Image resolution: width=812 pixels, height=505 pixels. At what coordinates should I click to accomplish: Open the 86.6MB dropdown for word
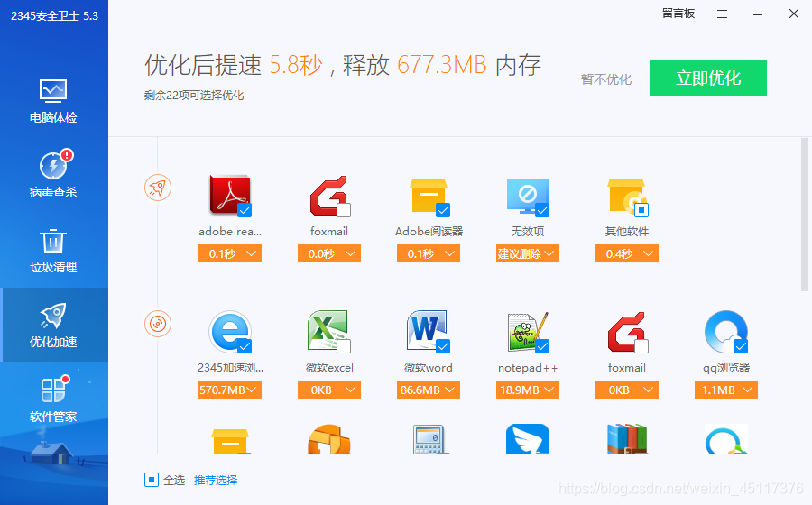(429, 390)
